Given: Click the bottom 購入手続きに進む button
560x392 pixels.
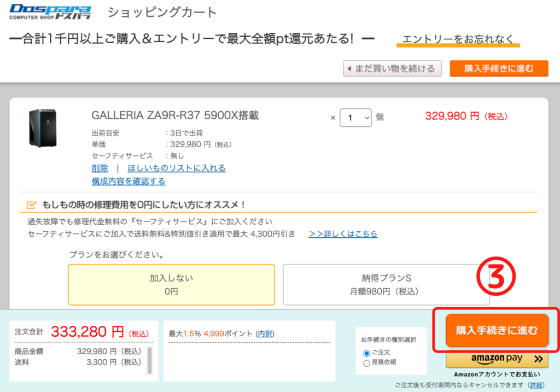Looking at the screenshot, I should pyautogui.click(x=497, y=330).
